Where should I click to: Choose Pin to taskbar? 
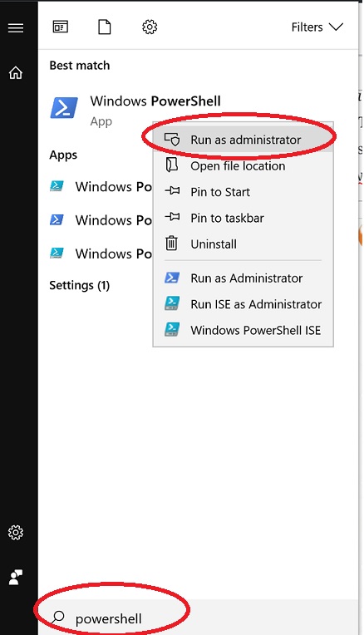coord(243,218)
